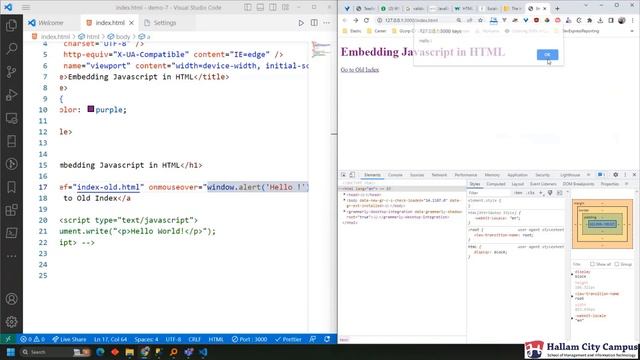
Task: Reload the browser page
Action: [x=367, y=20]
